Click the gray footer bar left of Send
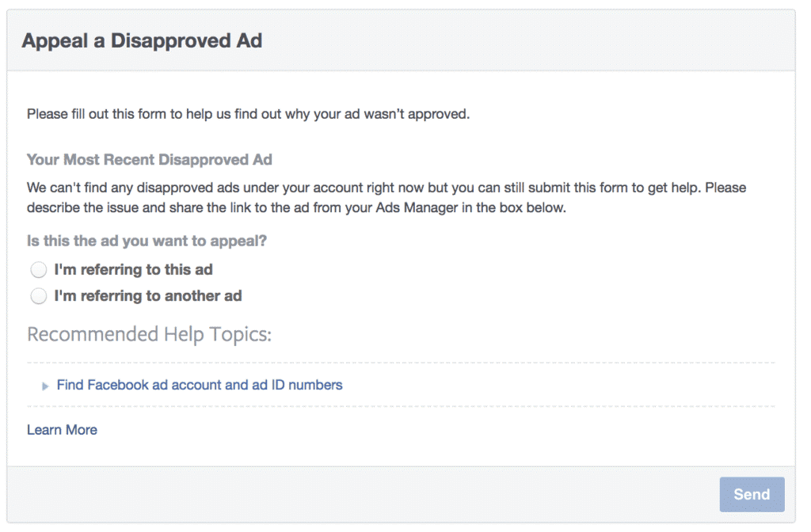 (356, 494)
